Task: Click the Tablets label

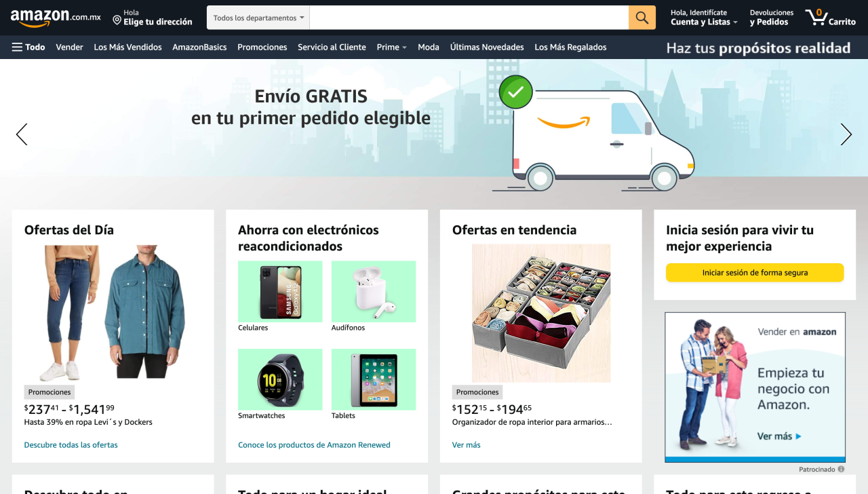Action: coord(343,415)
